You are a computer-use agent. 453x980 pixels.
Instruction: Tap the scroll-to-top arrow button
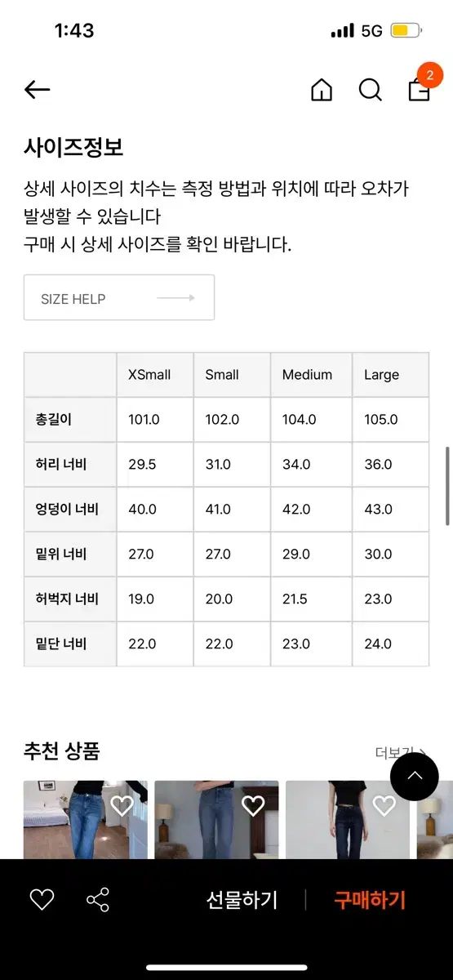click(415, 776)
